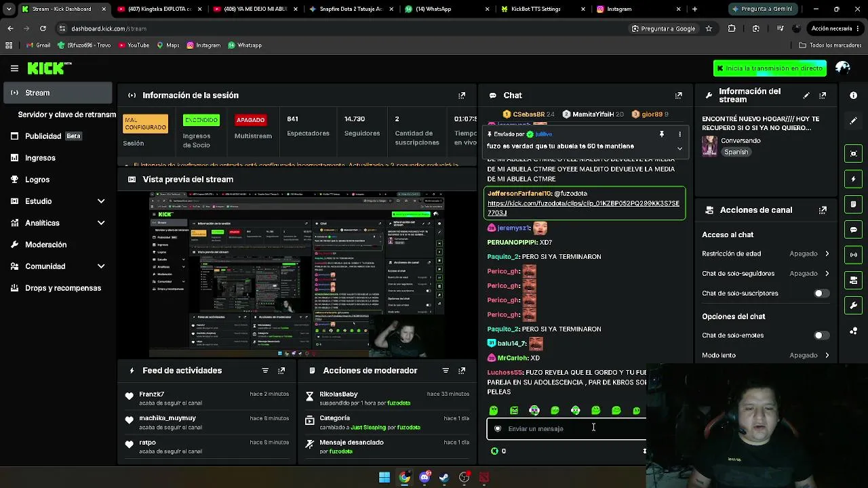Toggle the channel actions widget in right rail
868x488 pixels.
click(x=853, y=280)
